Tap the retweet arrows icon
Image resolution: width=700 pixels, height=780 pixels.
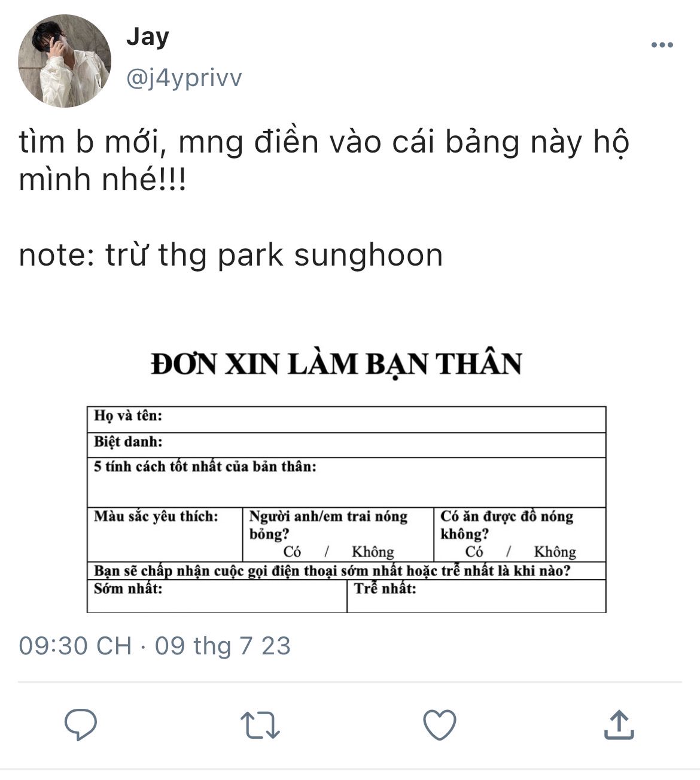pos(260,725)
